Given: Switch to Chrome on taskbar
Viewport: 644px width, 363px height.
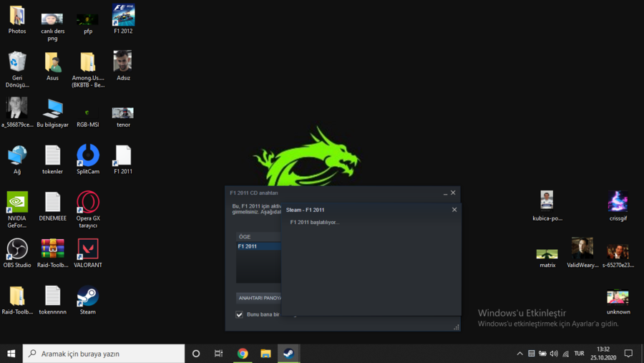Looking at the screenshot, I should tap(243, 354).
